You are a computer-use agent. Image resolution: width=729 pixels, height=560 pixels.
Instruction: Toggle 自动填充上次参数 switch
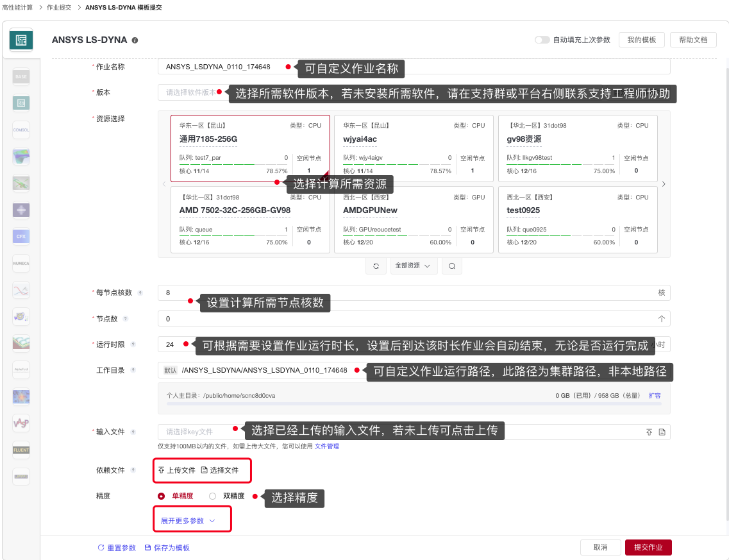point(542,40)
